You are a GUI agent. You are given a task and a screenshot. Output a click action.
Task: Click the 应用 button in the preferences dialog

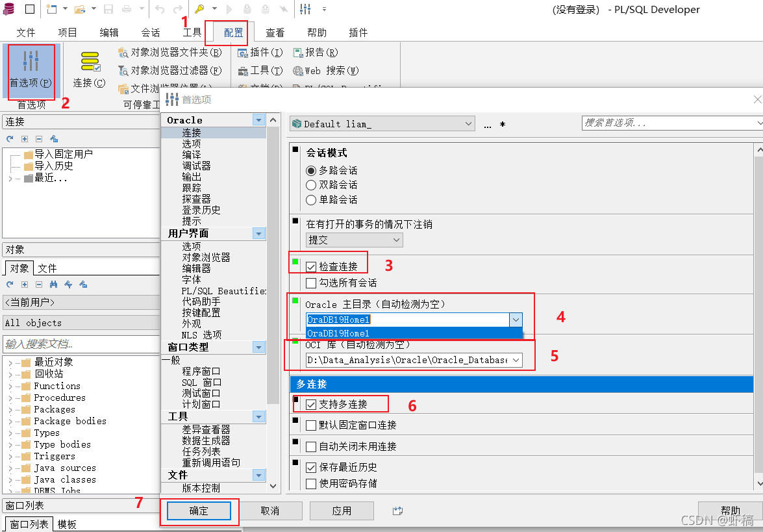342,511
